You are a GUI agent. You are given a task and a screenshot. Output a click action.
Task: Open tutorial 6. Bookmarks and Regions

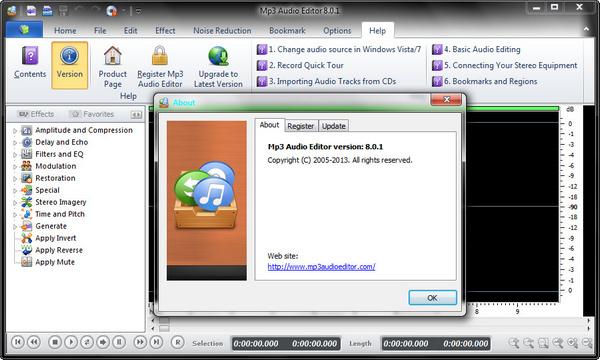click(x=485, y=81)
